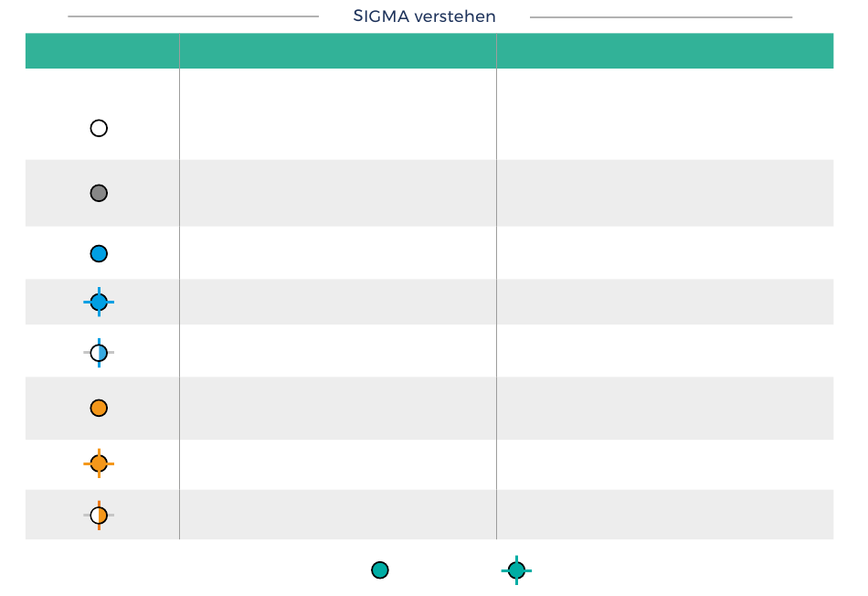
Task: Click the orange circle with crosshair
Action: pyautogui.click(x=99, y=463)
